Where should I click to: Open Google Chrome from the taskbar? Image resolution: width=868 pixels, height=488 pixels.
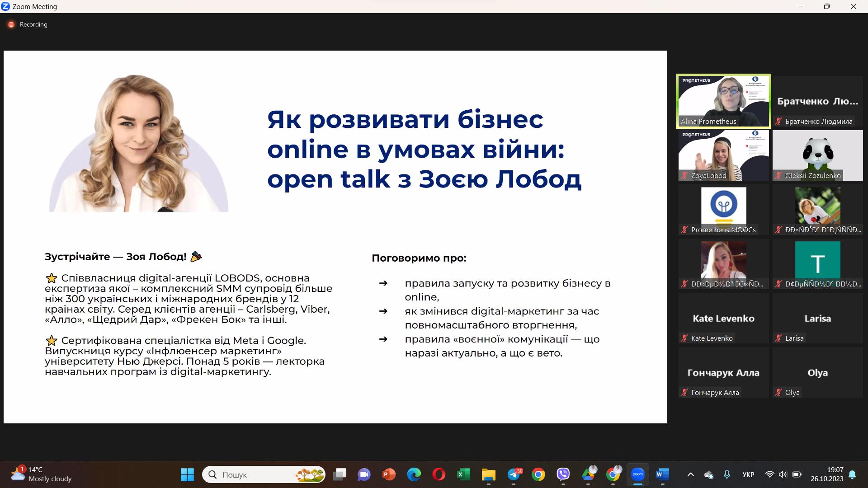point(538,474)
